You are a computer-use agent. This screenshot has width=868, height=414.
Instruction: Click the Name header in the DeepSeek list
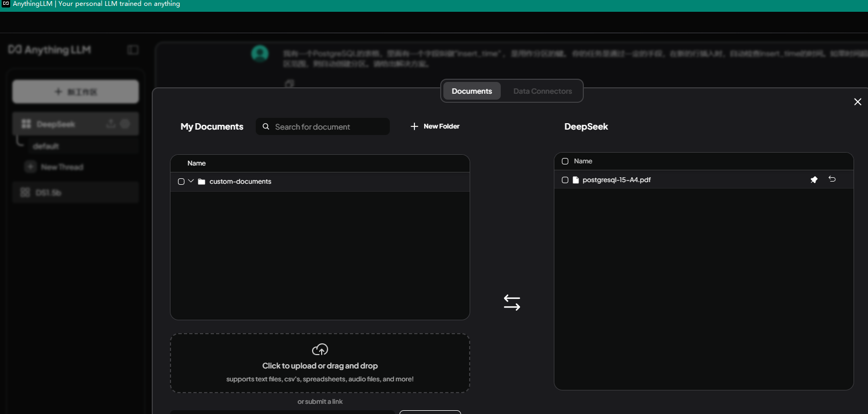583,161
